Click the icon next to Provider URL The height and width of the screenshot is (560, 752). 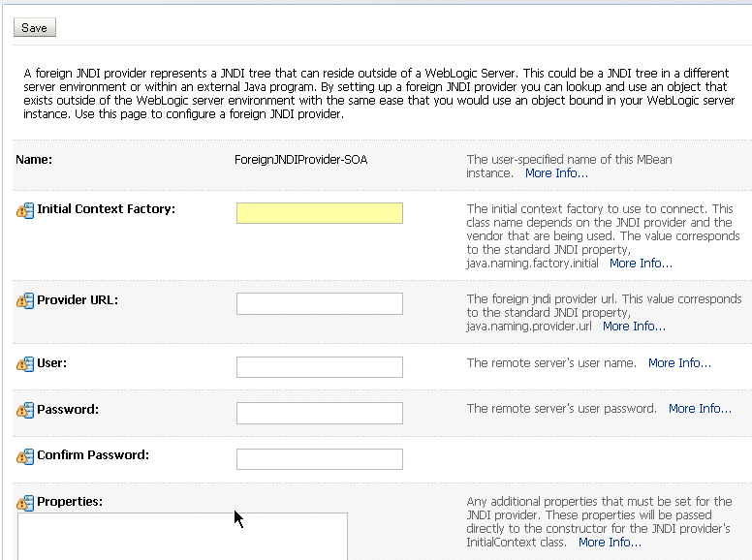click(x=25, y=300)
